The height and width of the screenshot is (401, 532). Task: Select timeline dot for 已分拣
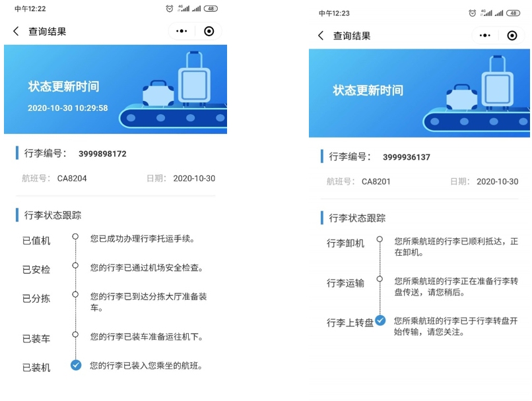click(75, 294)
